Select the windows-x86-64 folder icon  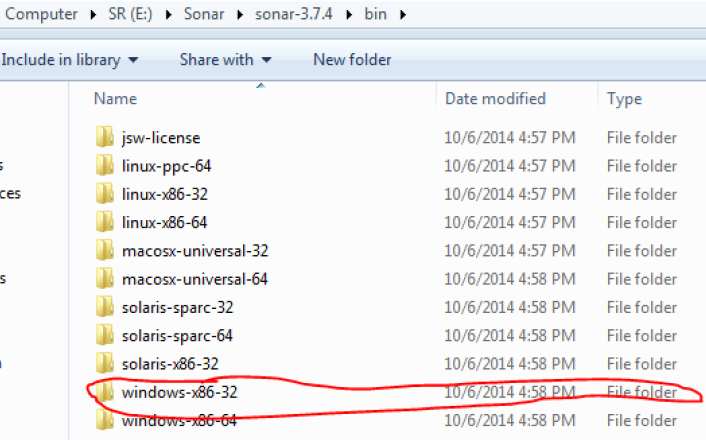coord(104,420)
